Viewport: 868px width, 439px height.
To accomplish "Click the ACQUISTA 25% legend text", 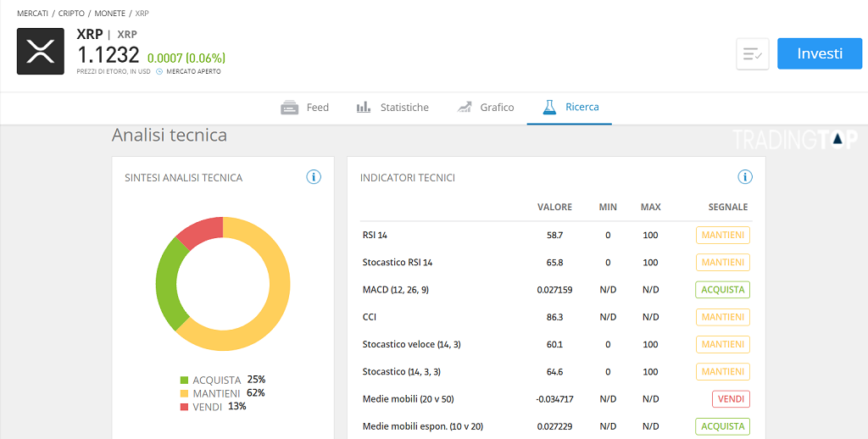I will (x=229, y=380).
